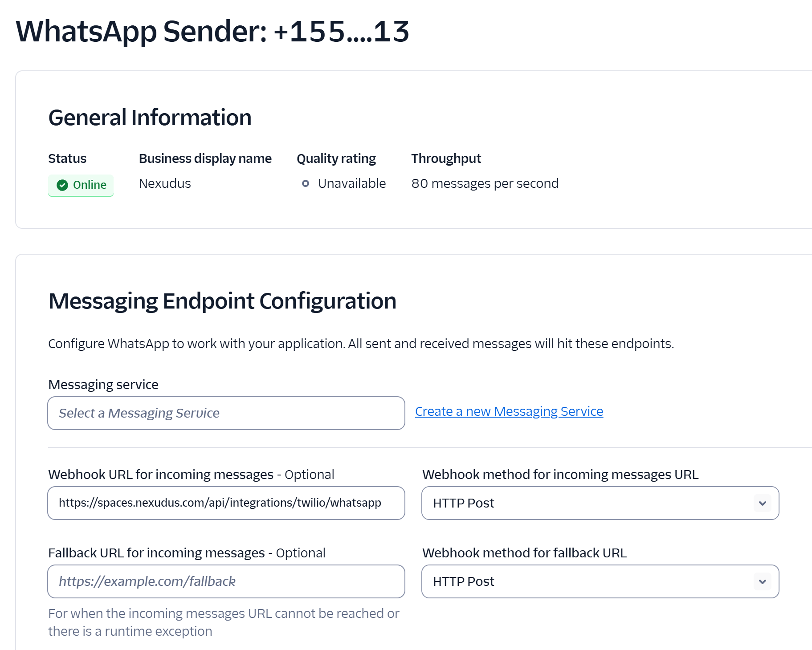Click the webhook URL for incoming messages field
Image resolution: width=812 pixels, height=650 pixels.
[226, 504]
